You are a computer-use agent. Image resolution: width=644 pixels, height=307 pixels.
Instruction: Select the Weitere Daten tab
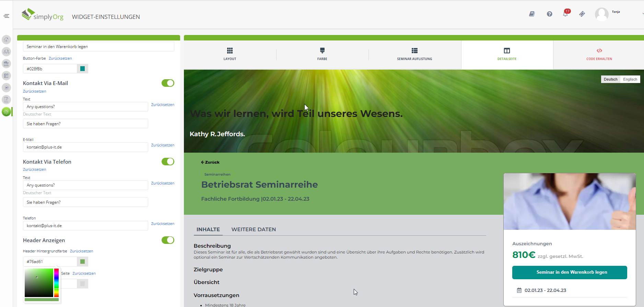pyautogui.click(x=254, y=229)
